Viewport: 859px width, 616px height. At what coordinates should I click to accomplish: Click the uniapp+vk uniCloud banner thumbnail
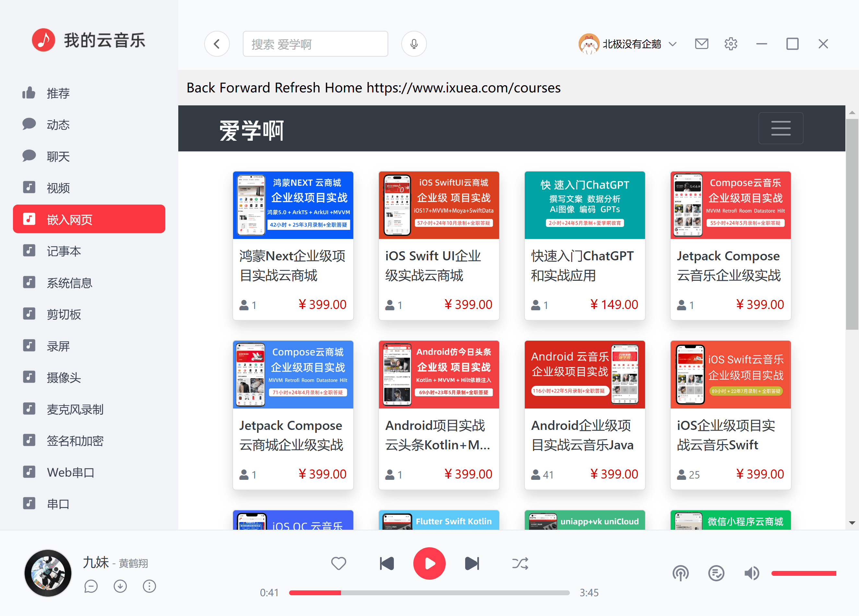pos(584,520)
